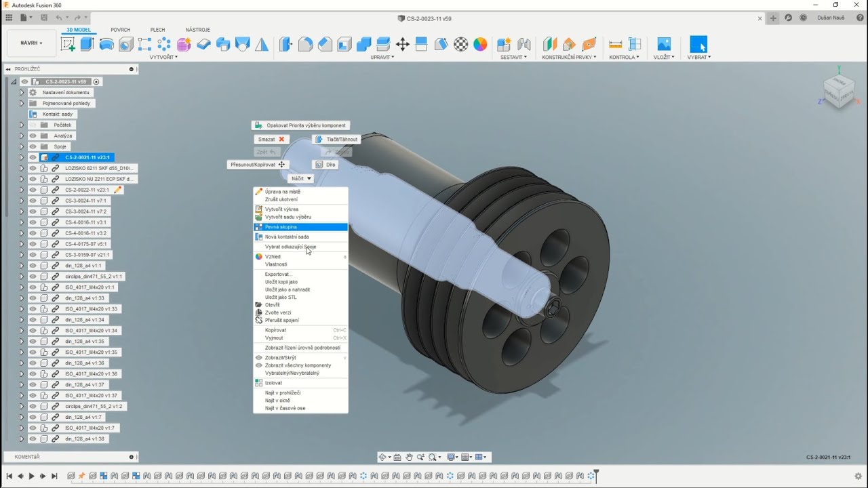Hide component CS-2-0022-11 v23:1
This screenshot has height=488, width=868.
coord(33,190)
